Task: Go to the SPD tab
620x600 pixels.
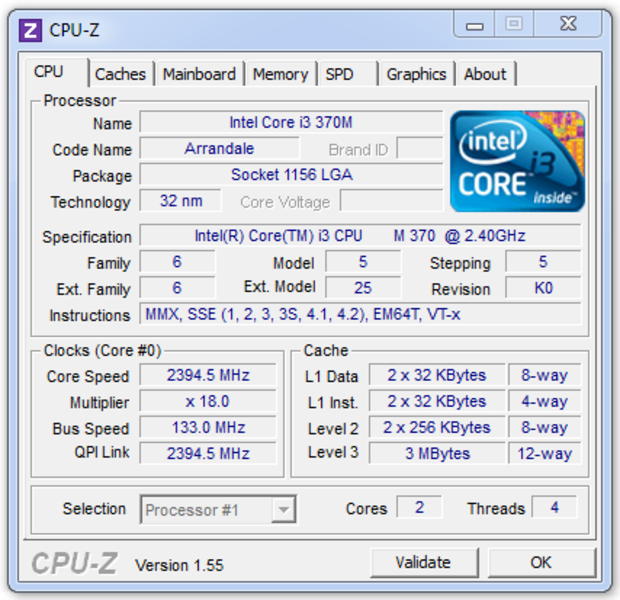Action: pyautogui.click(x=340, y=74)
